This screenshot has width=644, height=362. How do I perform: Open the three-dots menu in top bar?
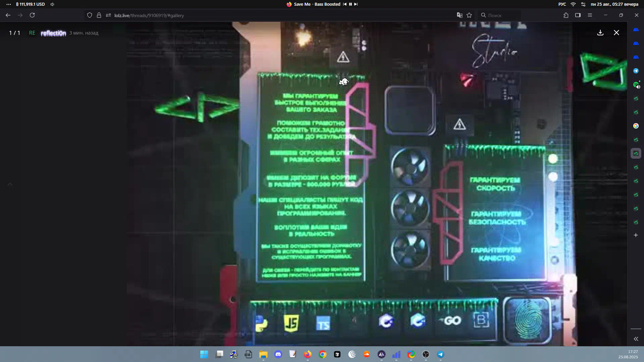[x=9, y=4]
